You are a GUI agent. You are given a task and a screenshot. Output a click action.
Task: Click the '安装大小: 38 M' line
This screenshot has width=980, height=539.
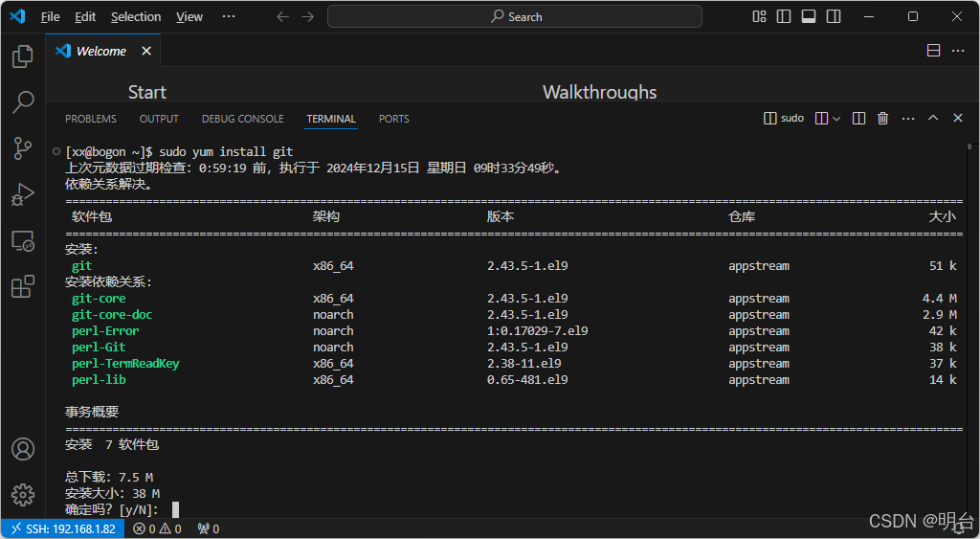[112, 493]
